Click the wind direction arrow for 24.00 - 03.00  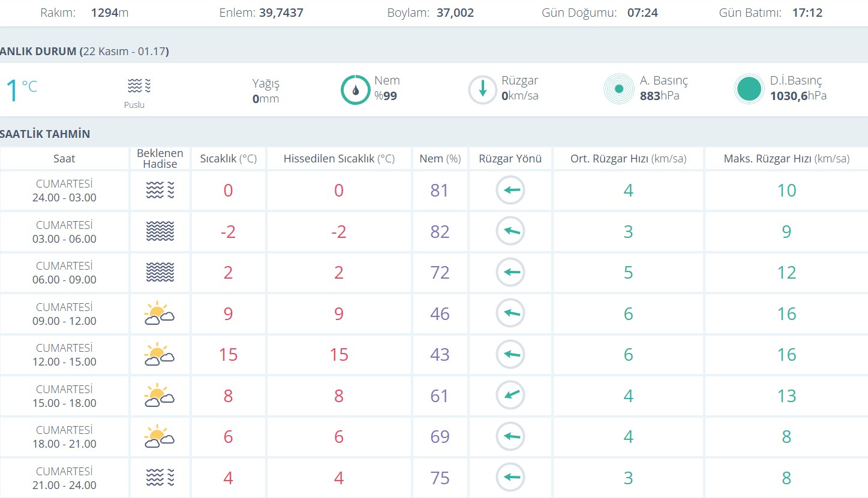coord(510,191)
